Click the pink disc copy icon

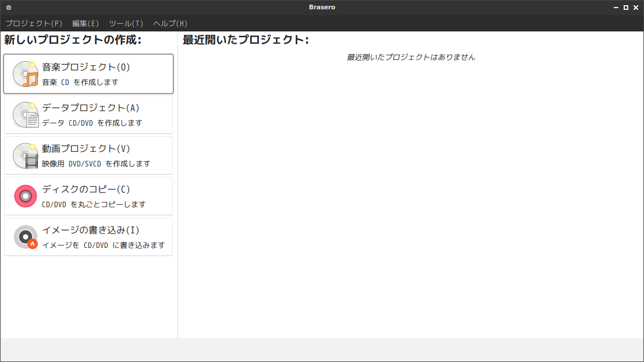coord(26,196)
